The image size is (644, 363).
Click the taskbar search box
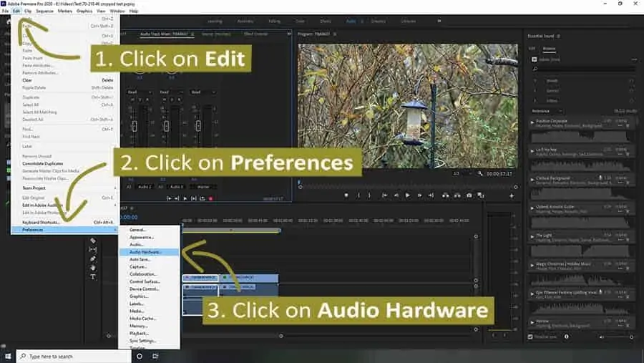(x=74, y=356)
